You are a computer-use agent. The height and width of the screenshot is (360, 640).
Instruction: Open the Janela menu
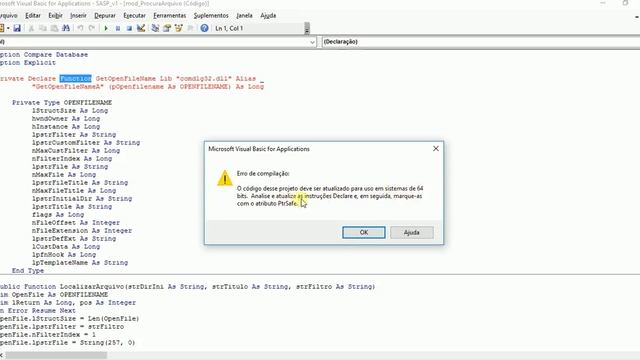pyautogui.click(x=244, y=16)
